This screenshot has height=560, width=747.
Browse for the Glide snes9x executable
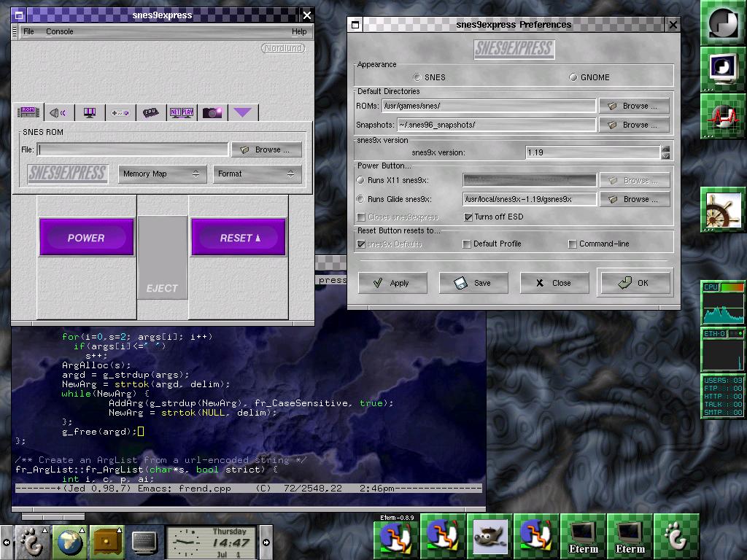[x=635, y=199]
